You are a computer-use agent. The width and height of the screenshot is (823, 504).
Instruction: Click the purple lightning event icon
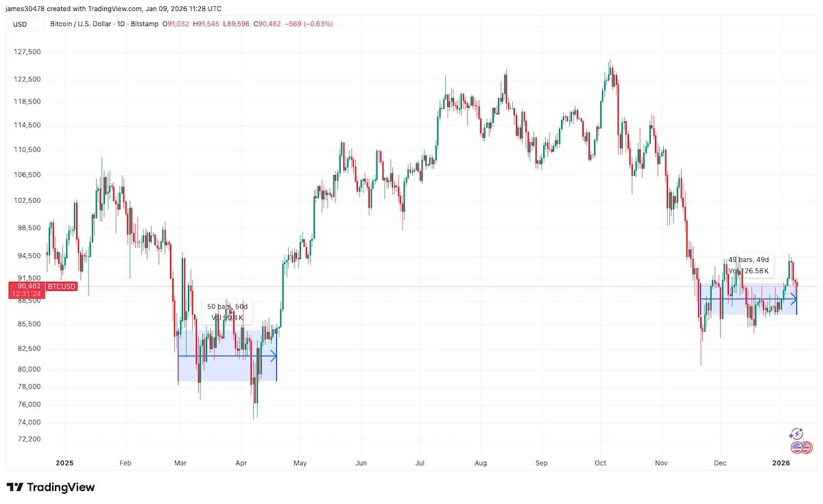[x=796, y=433]
